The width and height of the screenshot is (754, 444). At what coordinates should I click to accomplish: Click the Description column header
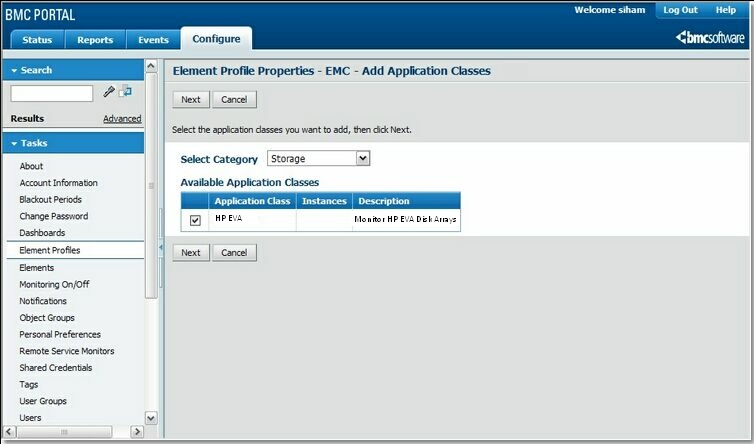point(406,201)
